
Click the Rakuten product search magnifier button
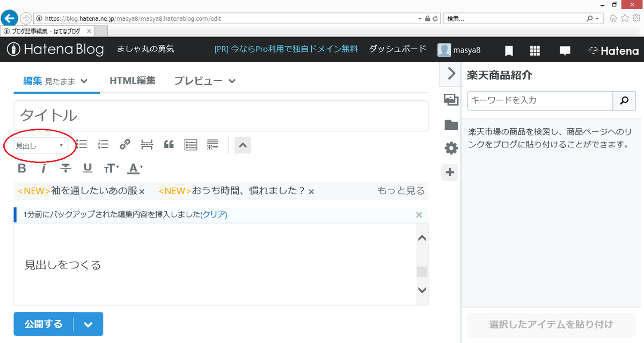[x=624, y=100]
